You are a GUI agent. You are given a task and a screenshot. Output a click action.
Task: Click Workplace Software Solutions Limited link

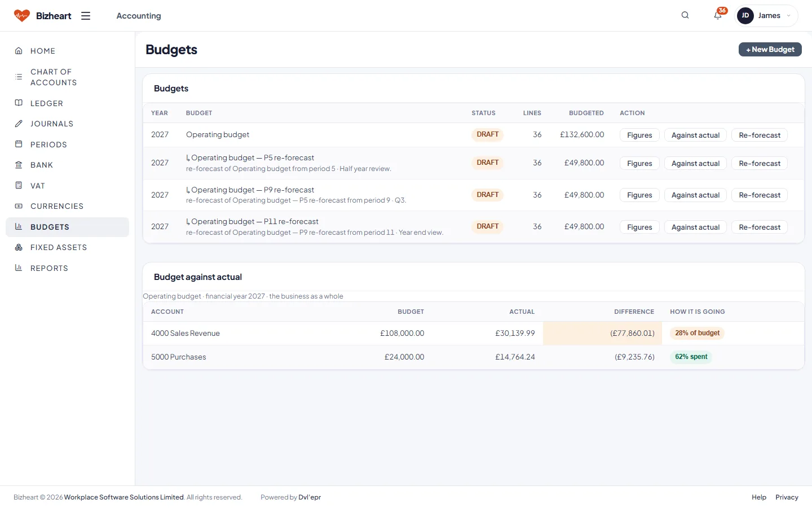124,497
